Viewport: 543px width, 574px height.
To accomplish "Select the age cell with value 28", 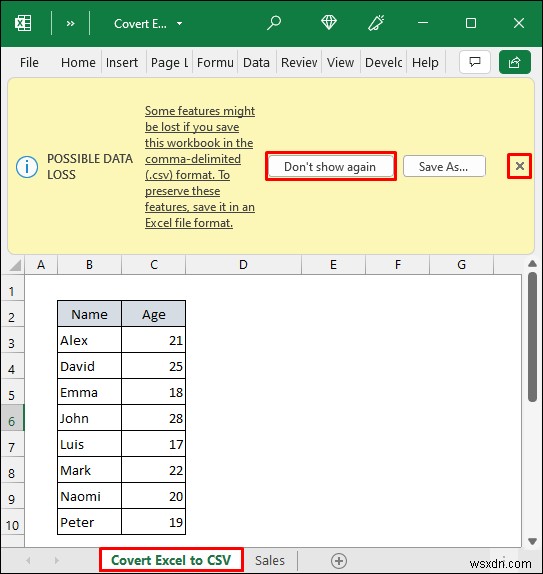I will tap(154, 418).
